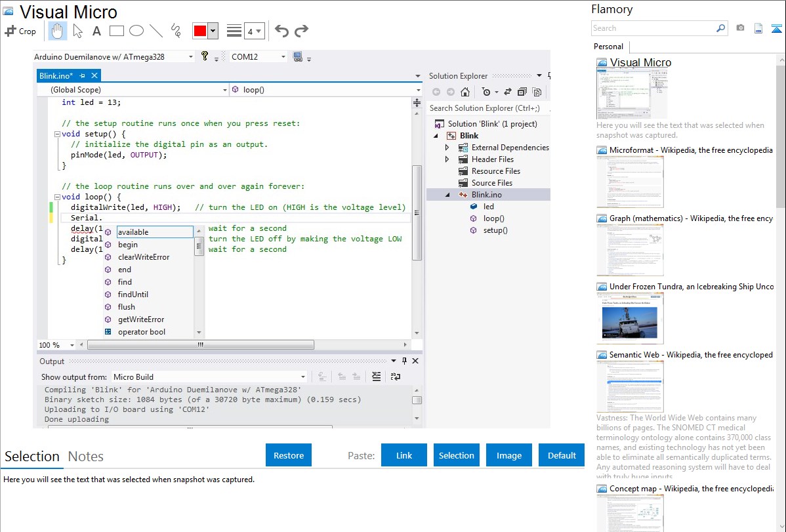Expand the Header Files node
Screen dimensions: 786x532
coord(447,159)
